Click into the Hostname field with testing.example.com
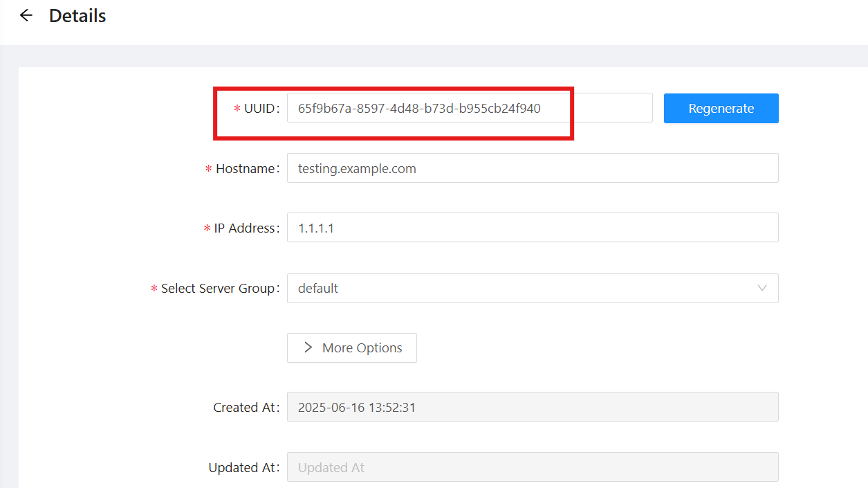 [532, 168]
